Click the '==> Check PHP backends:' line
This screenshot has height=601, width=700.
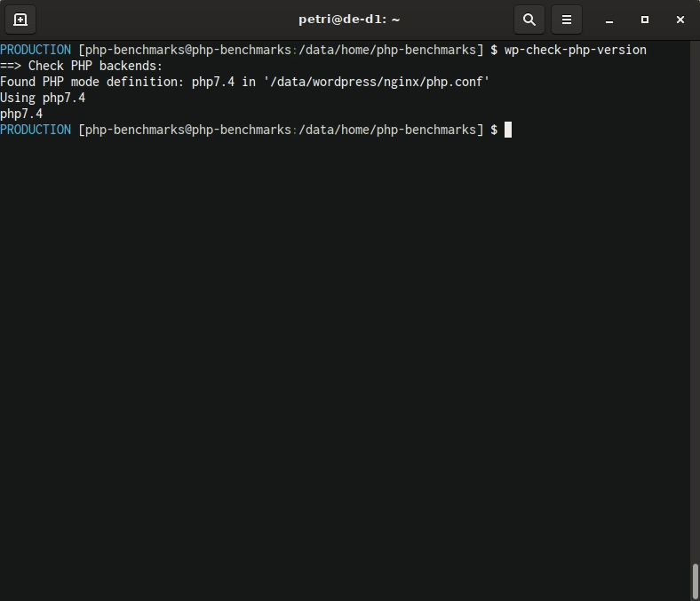[x=81, y=66]
